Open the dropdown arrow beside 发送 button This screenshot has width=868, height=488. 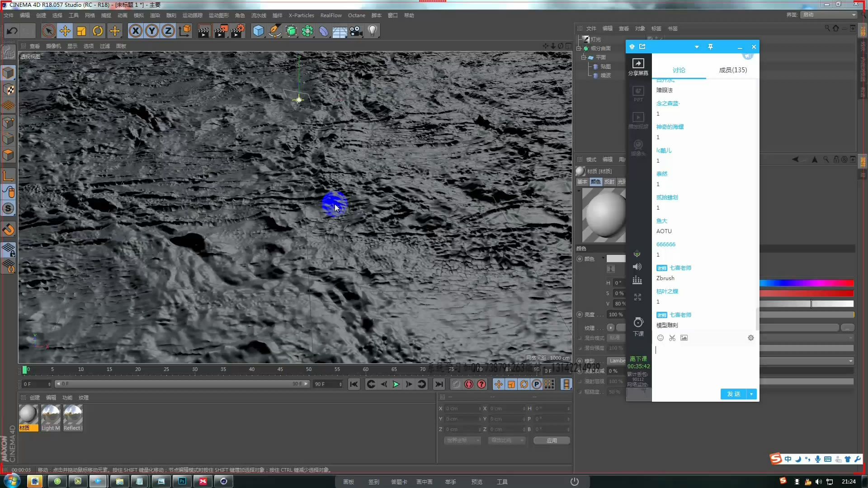pyautogui.click(x=751, y=394)
